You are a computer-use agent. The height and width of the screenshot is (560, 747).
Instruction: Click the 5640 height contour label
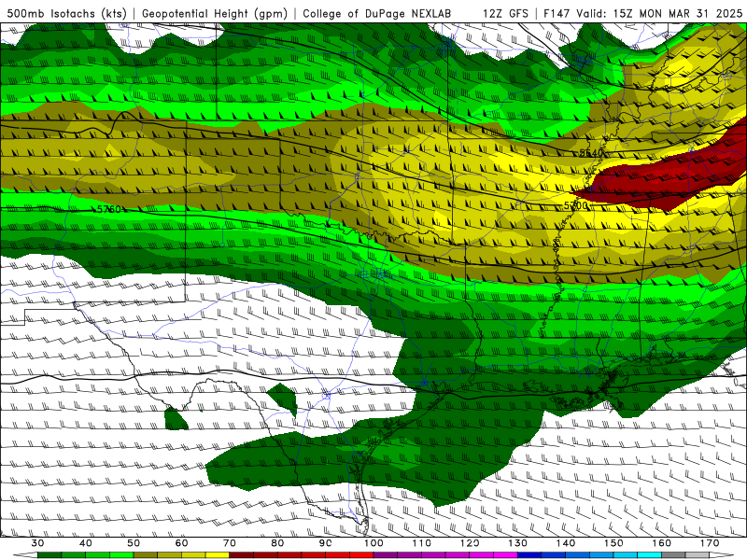pos(591,153)
